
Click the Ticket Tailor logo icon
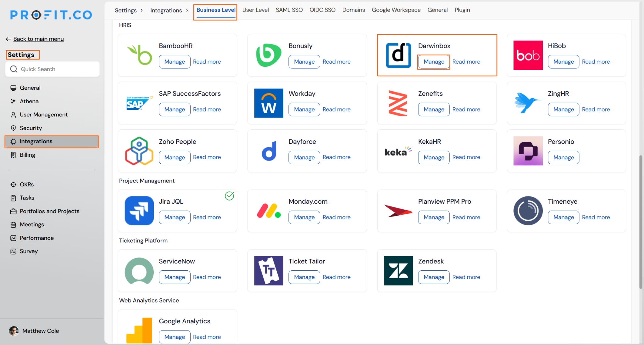tap(269, 270)
